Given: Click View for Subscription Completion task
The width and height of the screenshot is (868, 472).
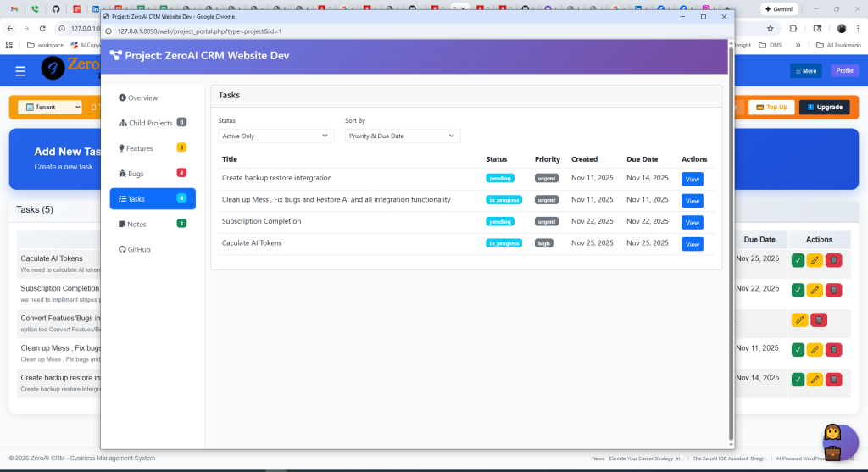Looking at the screenshot, I should (692, 223).
